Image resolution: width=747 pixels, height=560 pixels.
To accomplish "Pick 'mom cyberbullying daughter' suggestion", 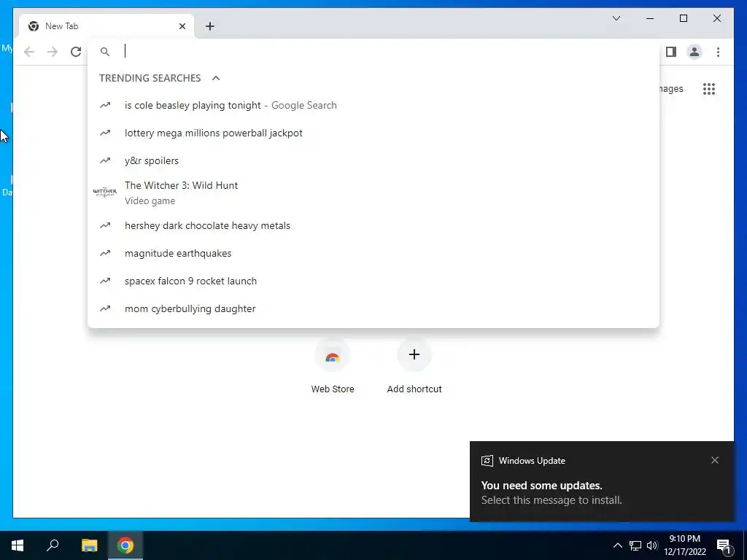I will (x=373, y=308).
